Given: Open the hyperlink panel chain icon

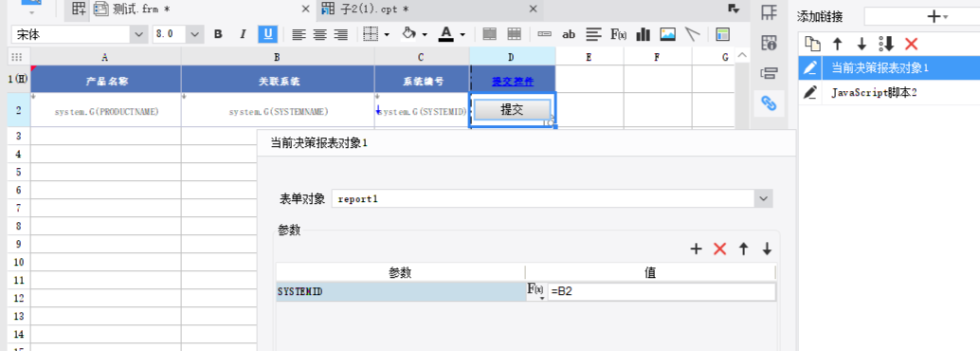Looking at the screenshot, I should 769,103.
